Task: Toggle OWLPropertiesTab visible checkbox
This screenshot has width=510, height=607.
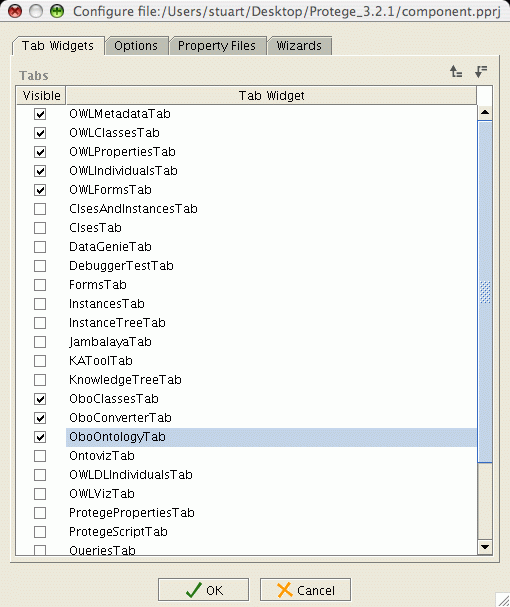Action: pos(40,152)
